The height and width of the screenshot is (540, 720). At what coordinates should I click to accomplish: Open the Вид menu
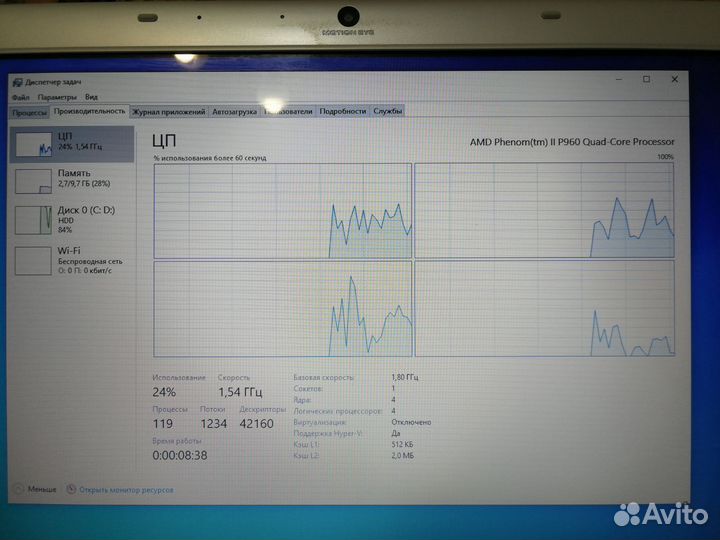(x=91, y=97)
